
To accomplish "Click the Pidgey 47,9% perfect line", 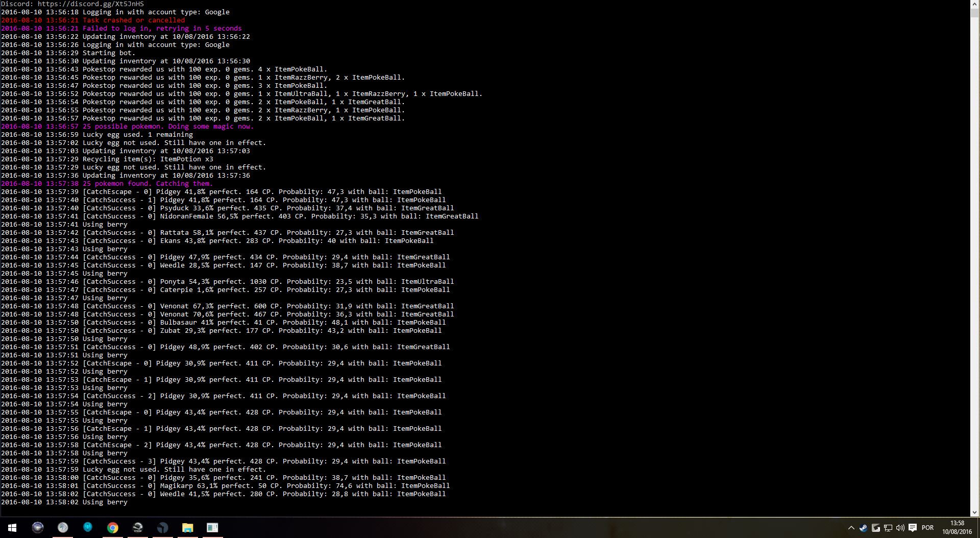I will click(226, 257).
